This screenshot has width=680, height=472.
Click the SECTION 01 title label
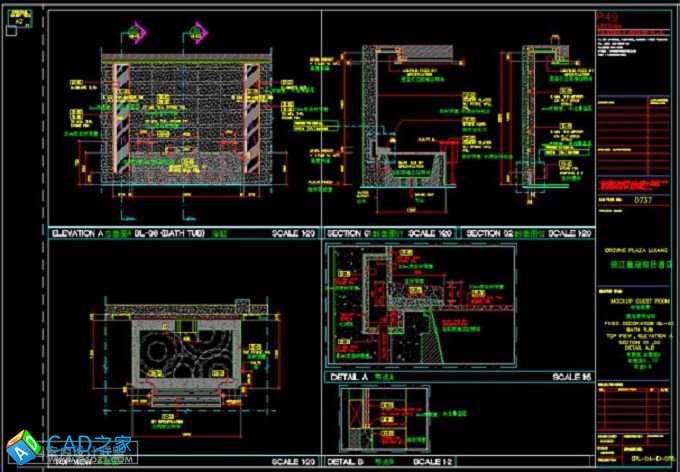pos(350,233)
